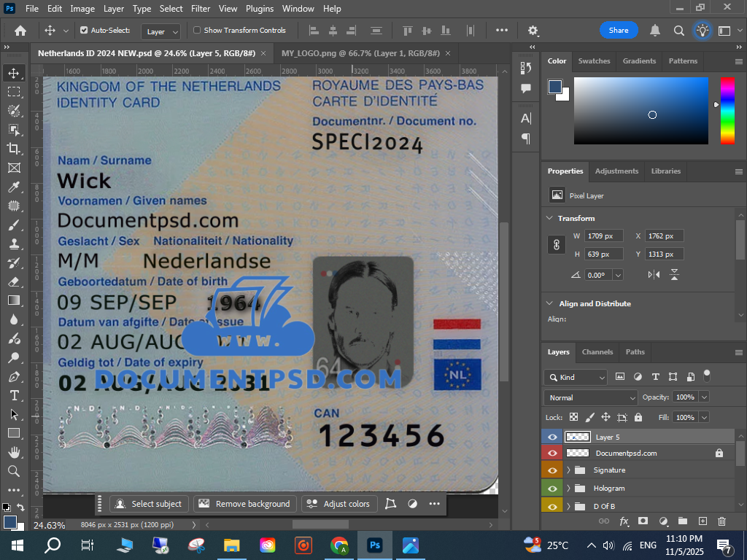Switch to the Channels tab
The image size is (747, 560).
tap(597, 351)
